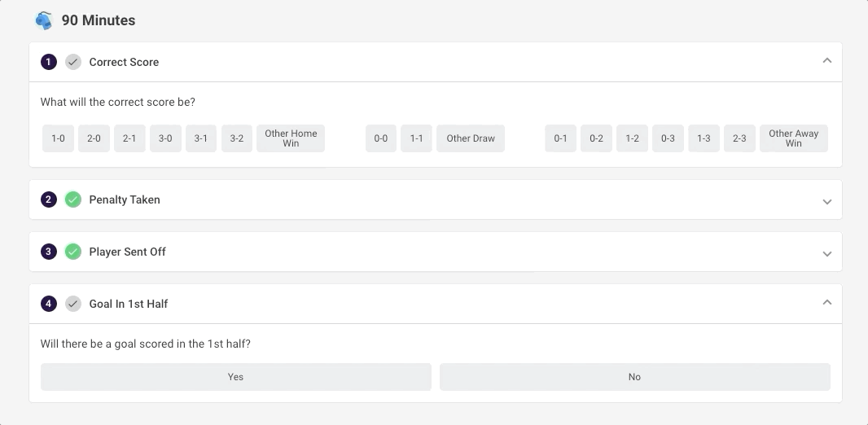Viewport: 868px width, 425px height.
Task: Click the number 2 badge for Penalty Taken
Action: click(x=49, y=199)
